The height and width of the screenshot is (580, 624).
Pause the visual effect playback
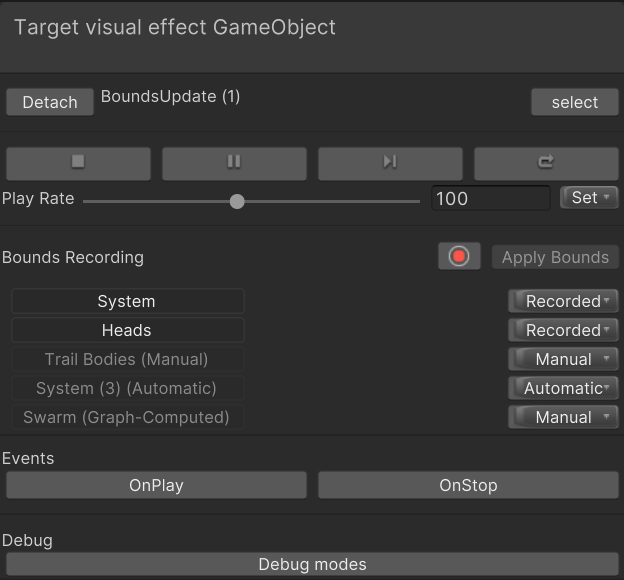tap(234, 162)
